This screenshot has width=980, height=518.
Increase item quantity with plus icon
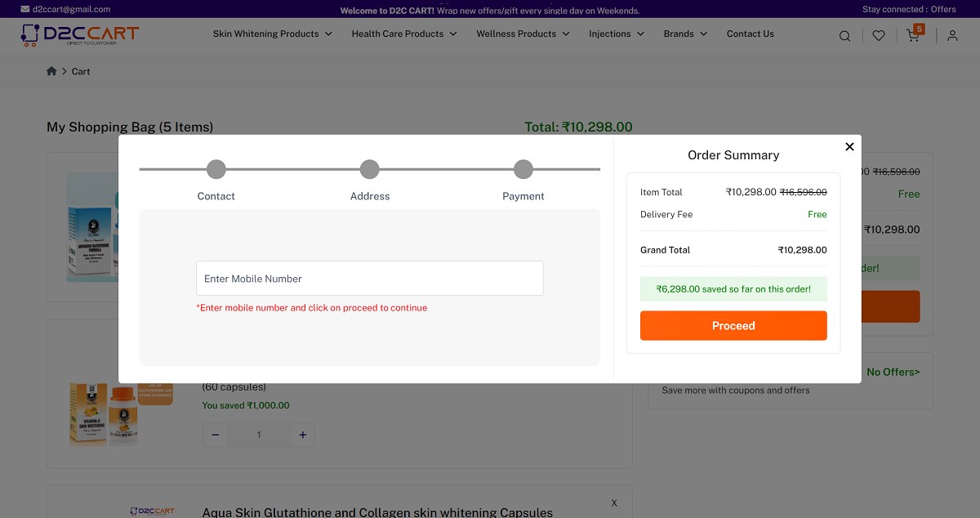tap(302, 434)
